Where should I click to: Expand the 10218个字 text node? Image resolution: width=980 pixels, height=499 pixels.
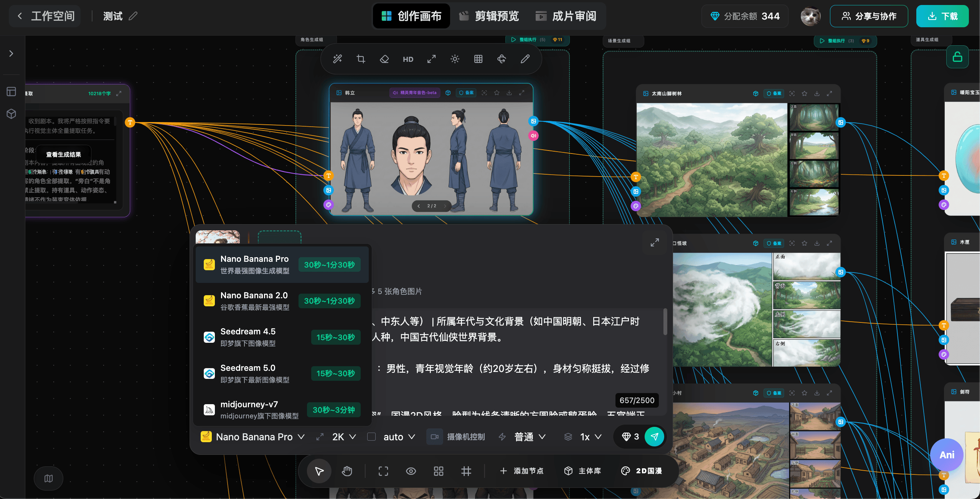119,94
